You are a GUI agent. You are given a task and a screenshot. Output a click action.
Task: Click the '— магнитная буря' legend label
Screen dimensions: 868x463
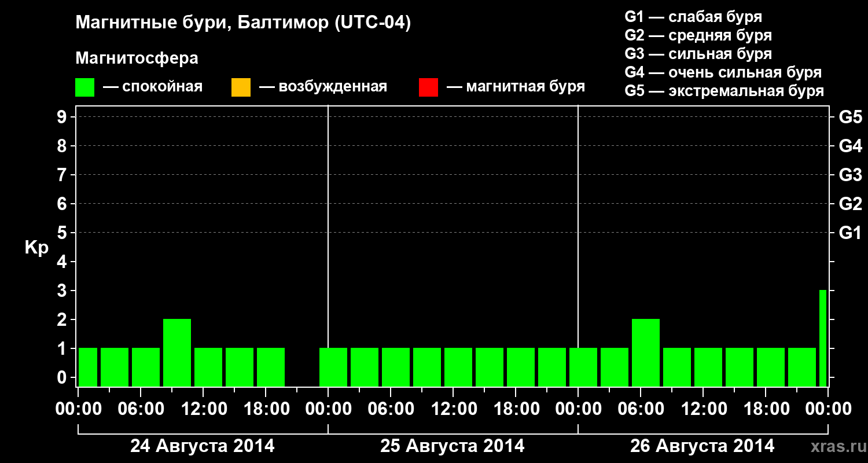(516, 87)
